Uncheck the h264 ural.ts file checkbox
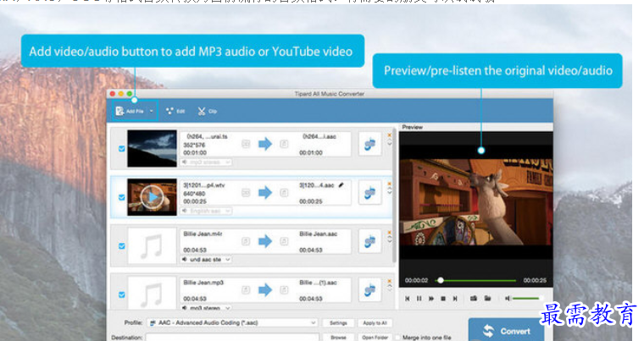 pyautogui.click(x=121, y=149)
